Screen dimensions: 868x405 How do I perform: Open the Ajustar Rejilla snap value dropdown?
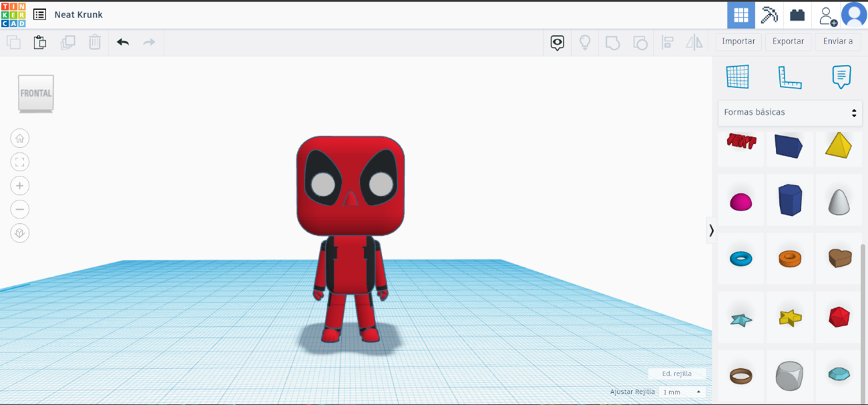click(681, 392)
